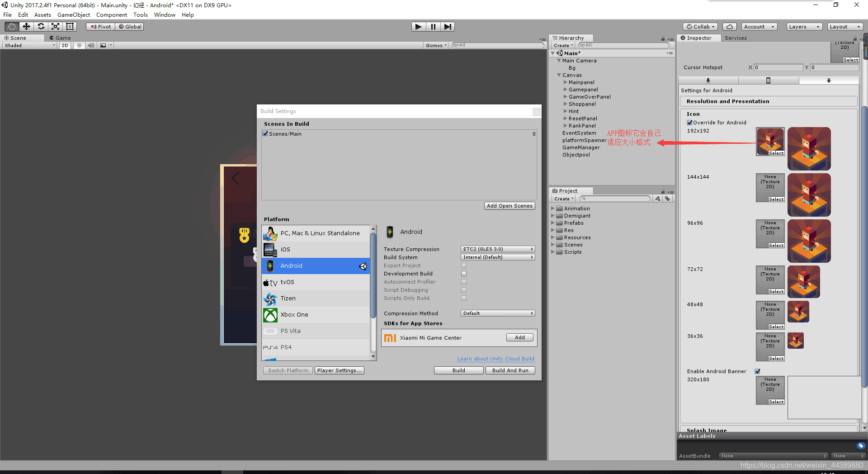
Task: Toggle scene effects image icon
Action: coord(103,45)
